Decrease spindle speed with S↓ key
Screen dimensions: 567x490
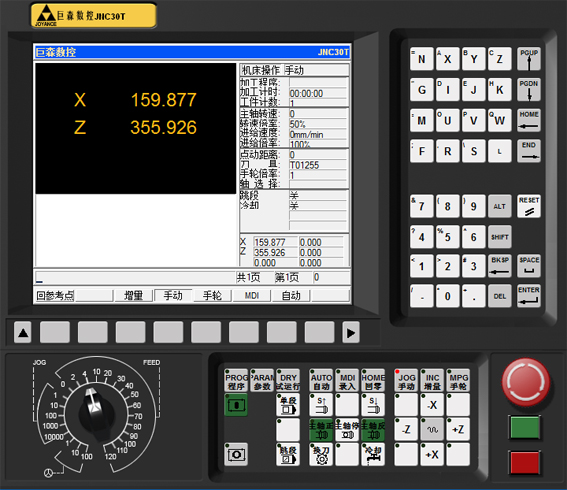coord(372,405)
